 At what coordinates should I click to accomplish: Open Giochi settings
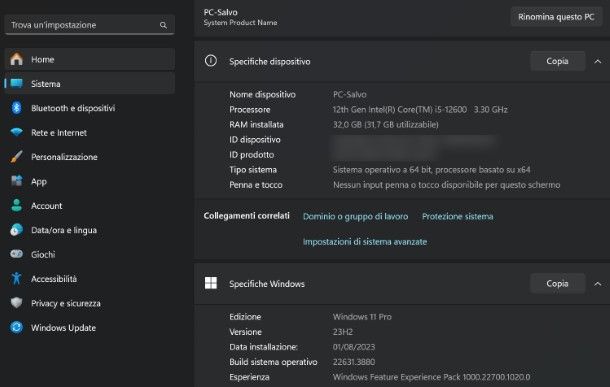[89, 254]
